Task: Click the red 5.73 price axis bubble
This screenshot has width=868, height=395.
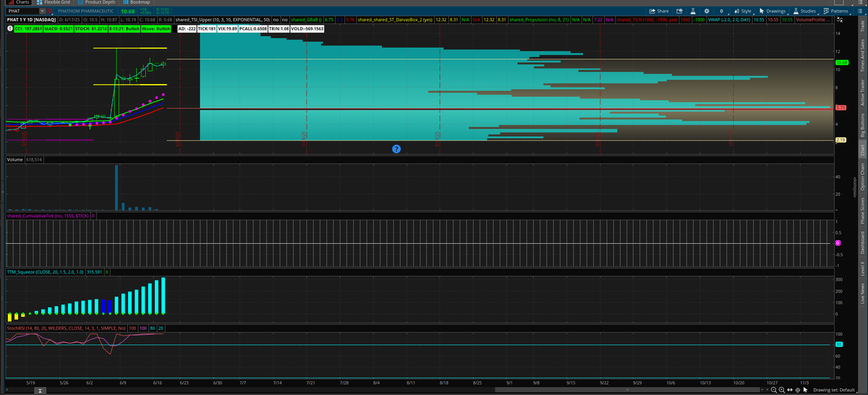Action: [841, 108]
